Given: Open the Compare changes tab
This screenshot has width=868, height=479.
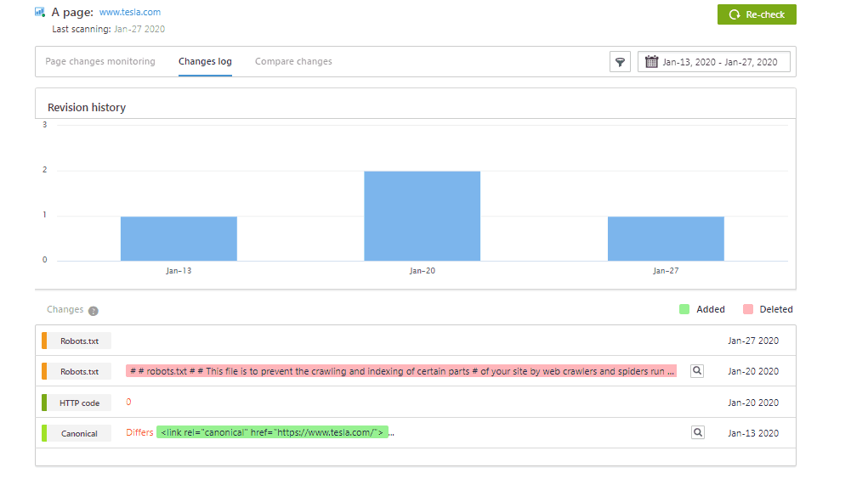Looking at the screenshot, I should 293,62.
